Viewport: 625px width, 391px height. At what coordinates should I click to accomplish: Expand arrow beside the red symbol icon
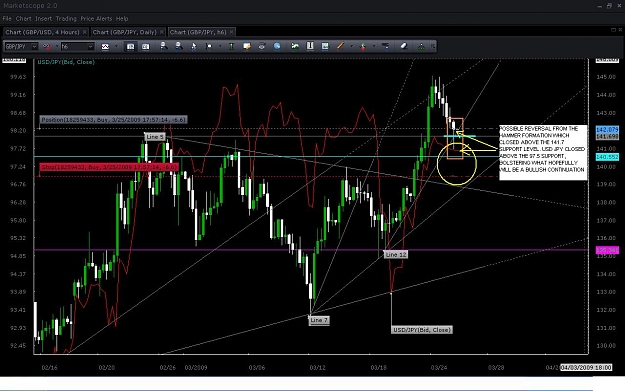57,47
